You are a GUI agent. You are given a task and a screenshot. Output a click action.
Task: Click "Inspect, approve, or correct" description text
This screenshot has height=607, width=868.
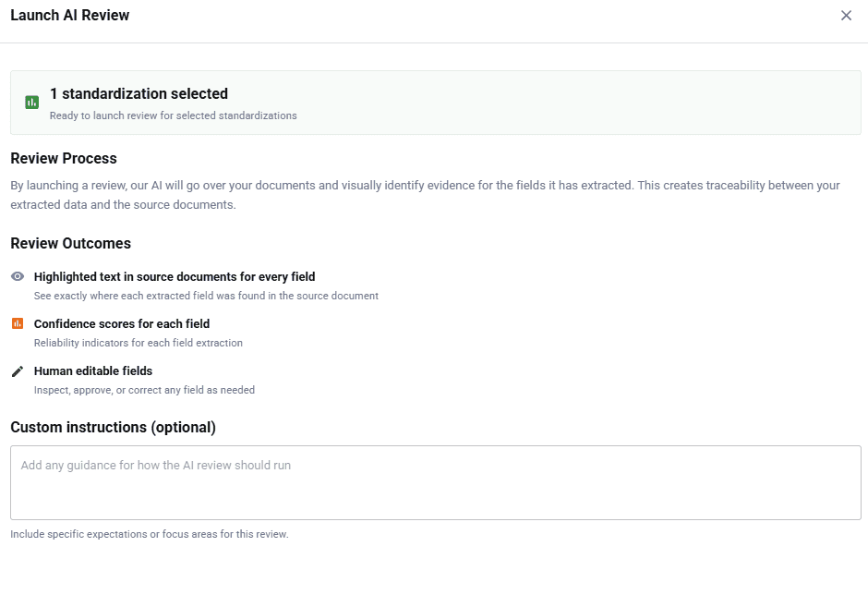pyautogui.click(x=144, y=390)
